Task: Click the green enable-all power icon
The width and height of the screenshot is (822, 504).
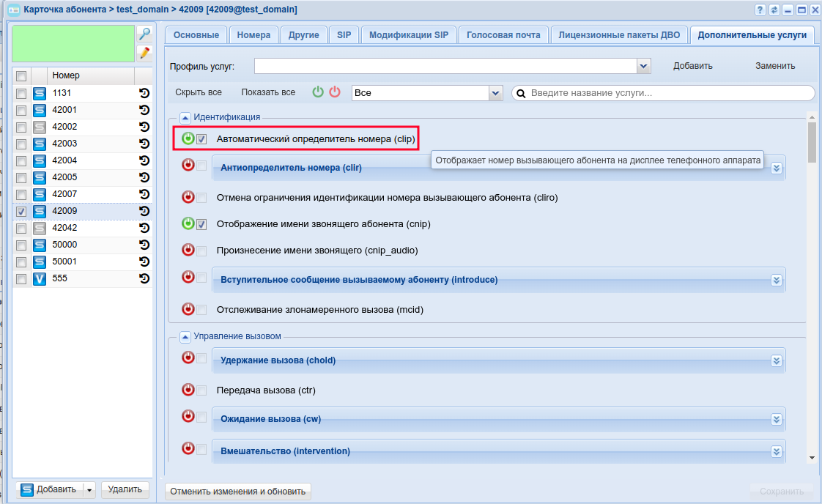Action: click(x=318, y=92)
